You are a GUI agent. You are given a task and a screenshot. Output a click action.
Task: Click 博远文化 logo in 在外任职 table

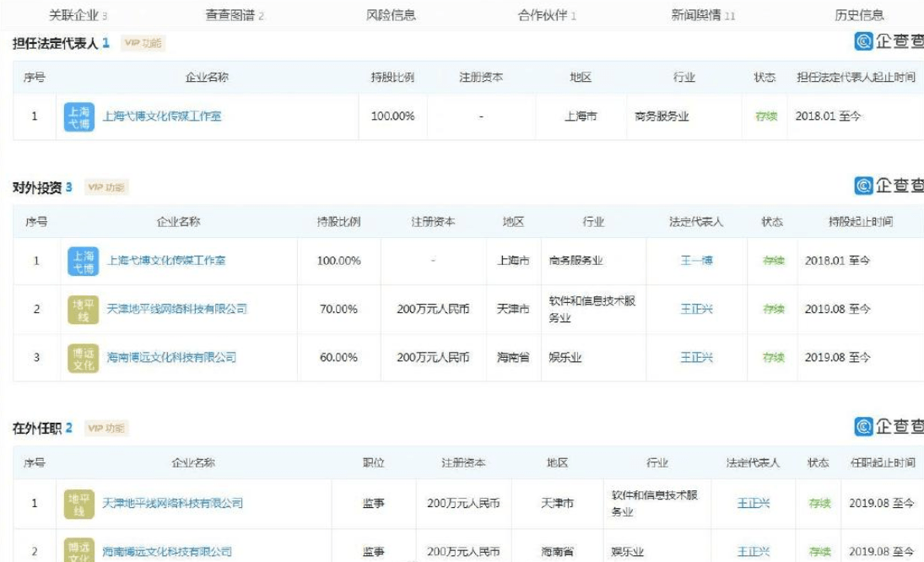[x=79, y=550]
